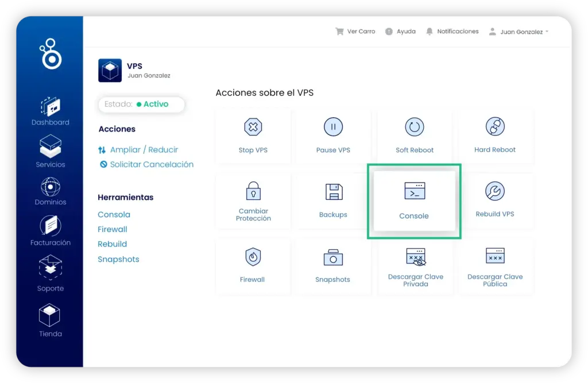Image resolution: width=588 pixels, height=383 pixels.
Task: Open Facturación in the sidebar
Action: [51, 231]
